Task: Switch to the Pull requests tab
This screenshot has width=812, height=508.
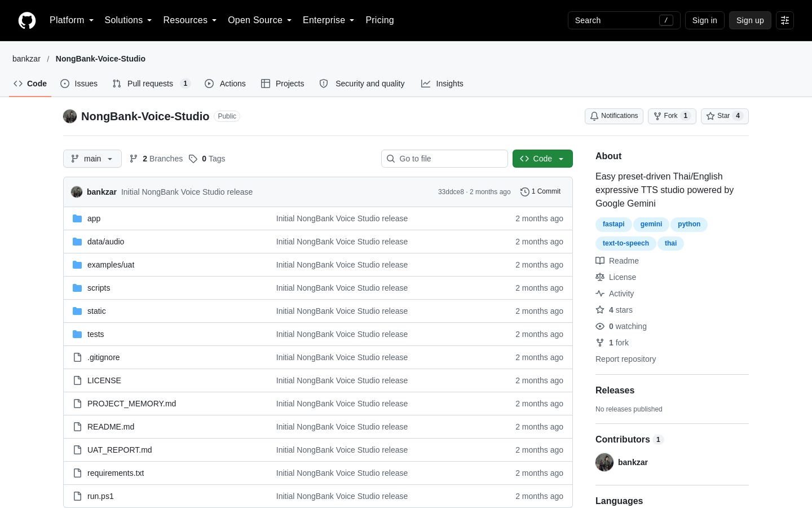Action: (x=151, y=84)
